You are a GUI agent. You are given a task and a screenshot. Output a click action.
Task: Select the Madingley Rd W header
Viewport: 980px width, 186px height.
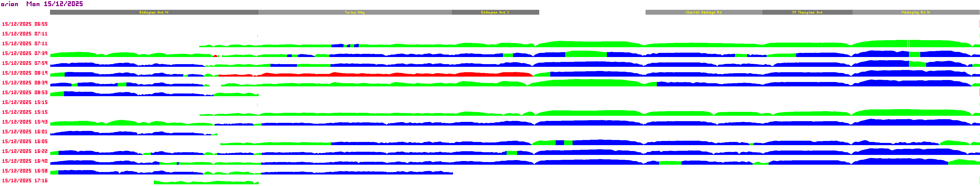(x=915, y=12)
